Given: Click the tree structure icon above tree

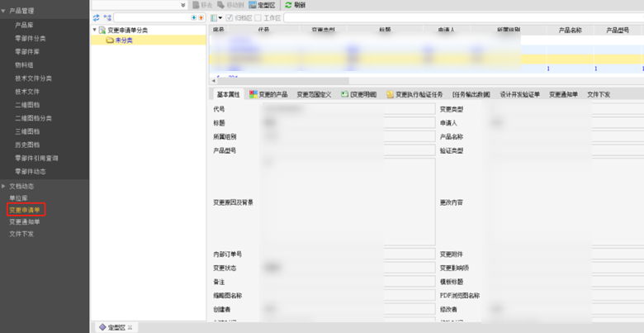Looking at the screenshot, I should click(107, 17).
